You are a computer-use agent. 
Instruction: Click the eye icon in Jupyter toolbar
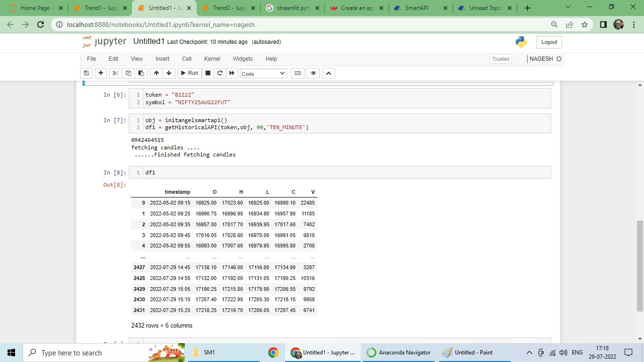(x=313, y=73)
